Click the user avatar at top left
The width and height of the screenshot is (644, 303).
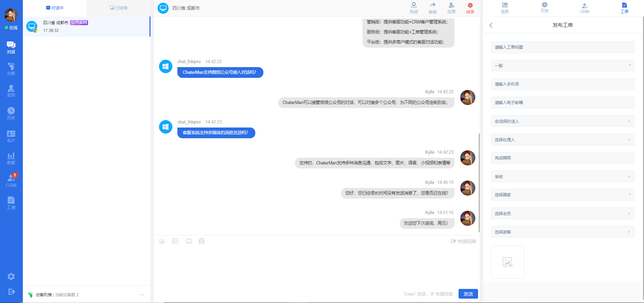coord(11,15)
